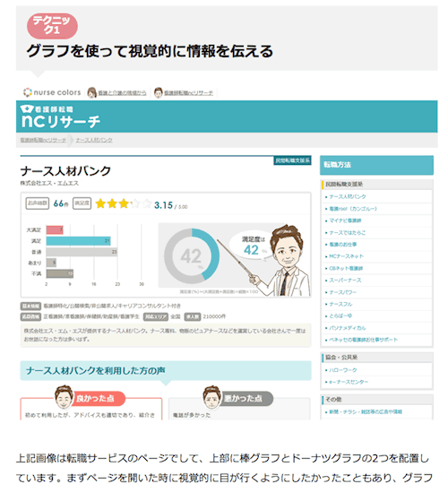
Task: Click the male avatar icon beside ncリサーチ link
Action: tap(158, 92)
